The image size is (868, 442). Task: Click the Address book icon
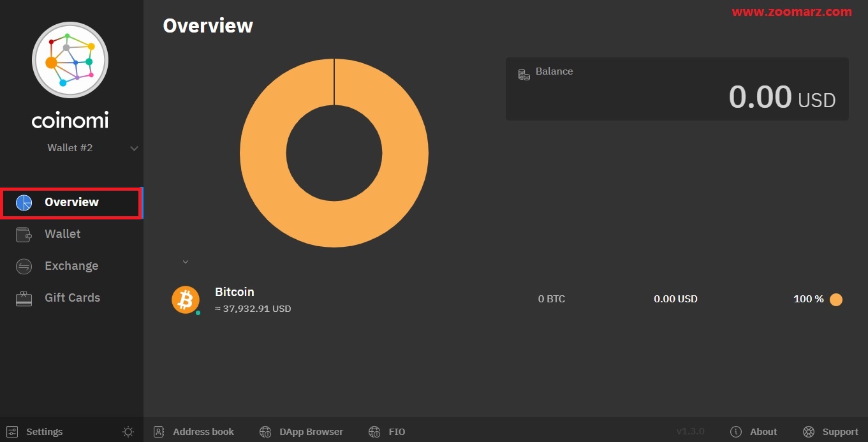(159, 432)
